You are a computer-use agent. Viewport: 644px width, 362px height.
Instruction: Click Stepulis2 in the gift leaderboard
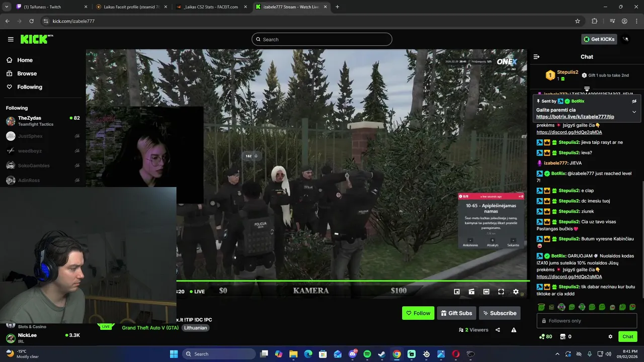coord(568,72)
